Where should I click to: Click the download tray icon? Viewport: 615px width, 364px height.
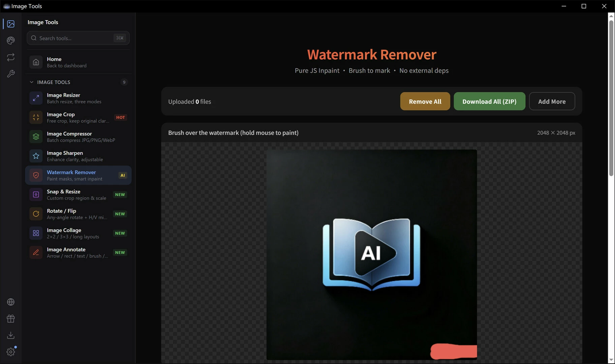pos(11,335)
